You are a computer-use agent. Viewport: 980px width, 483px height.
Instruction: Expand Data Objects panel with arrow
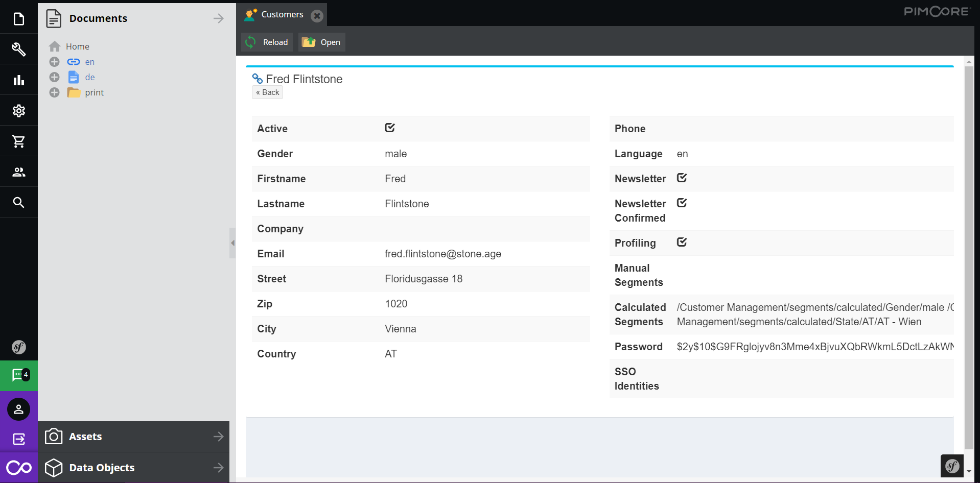click(219, 468)
